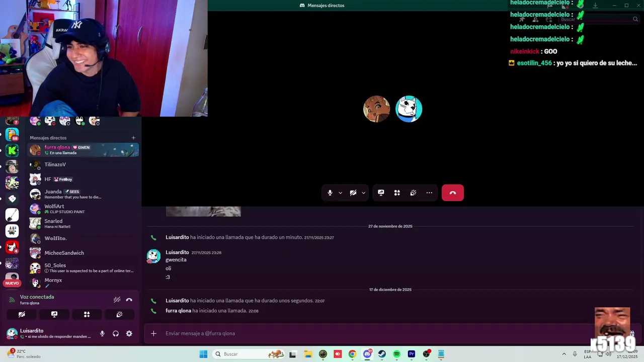Image resolution: width=644 pixels, height=362 pixels.
Task: Mute microphone in the call controls
Action: 330,193
